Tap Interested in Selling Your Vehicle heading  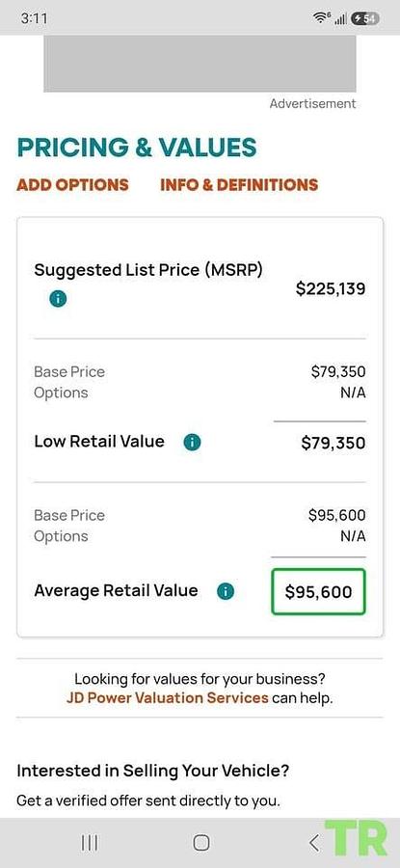(x=152, y=771)
